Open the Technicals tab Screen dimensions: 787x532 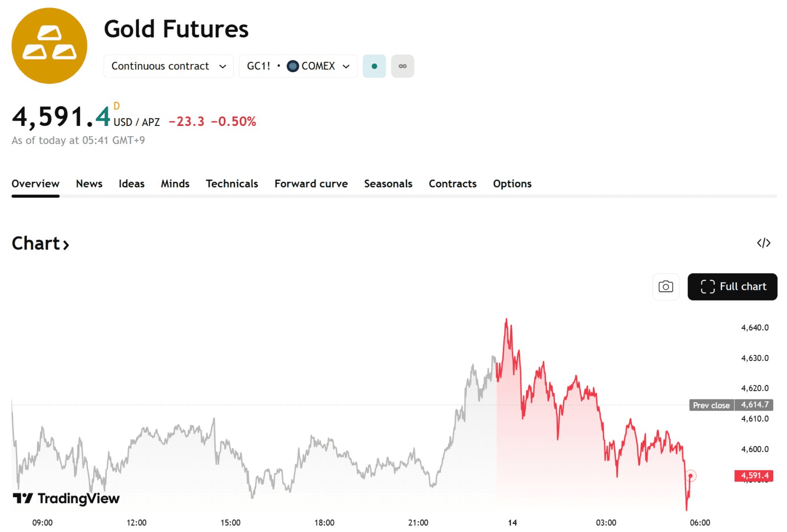232,184
